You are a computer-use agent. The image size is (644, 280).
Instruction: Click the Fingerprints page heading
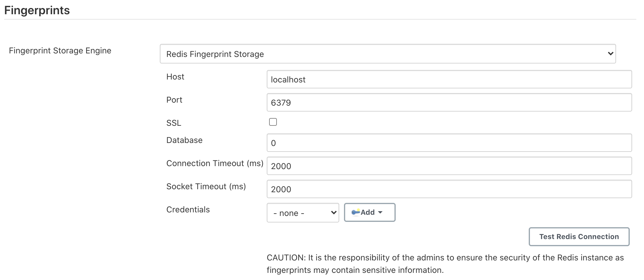(x=37, y=10)
